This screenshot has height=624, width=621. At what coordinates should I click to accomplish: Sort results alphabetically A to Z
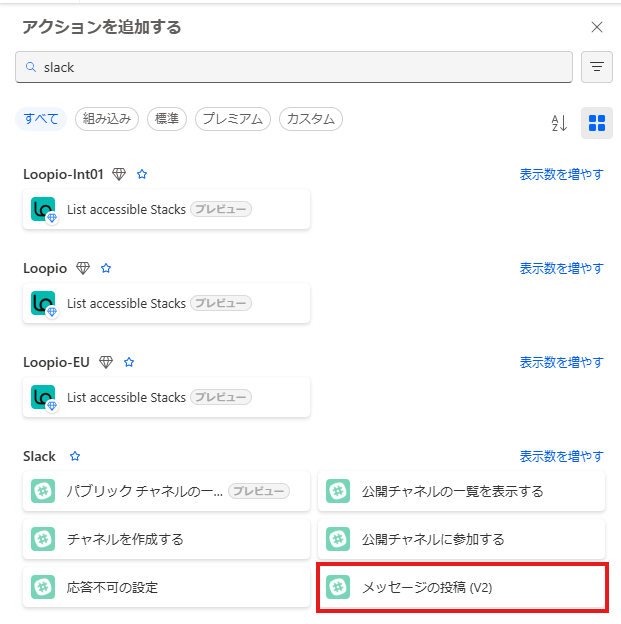click(x=559, y=123)
